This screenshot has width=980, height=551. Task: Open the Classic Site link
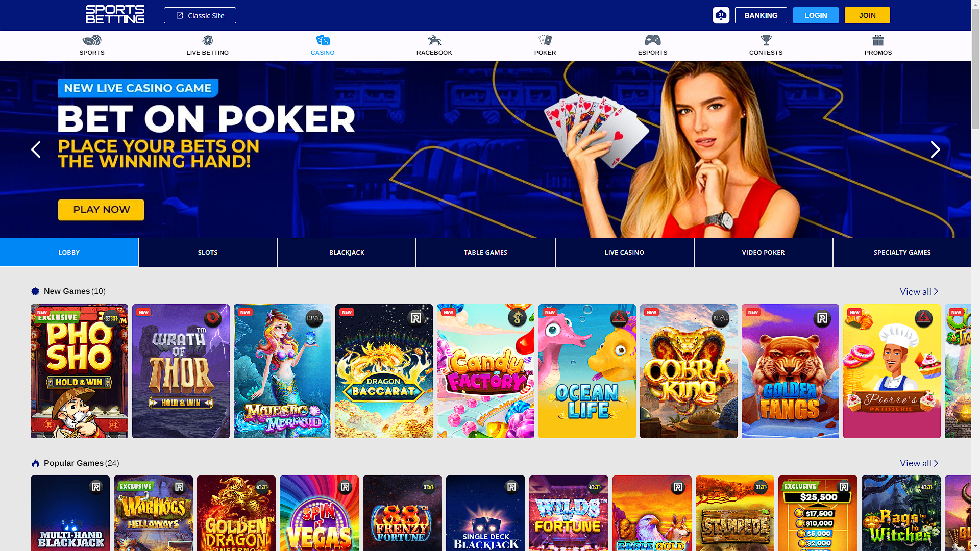point(200,15)
